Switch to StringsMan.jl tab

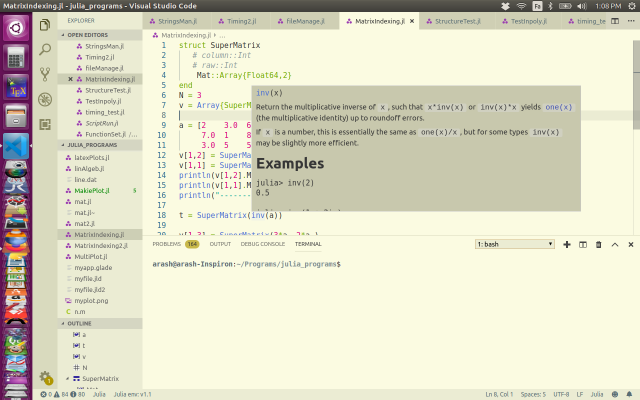pos(176,21)
